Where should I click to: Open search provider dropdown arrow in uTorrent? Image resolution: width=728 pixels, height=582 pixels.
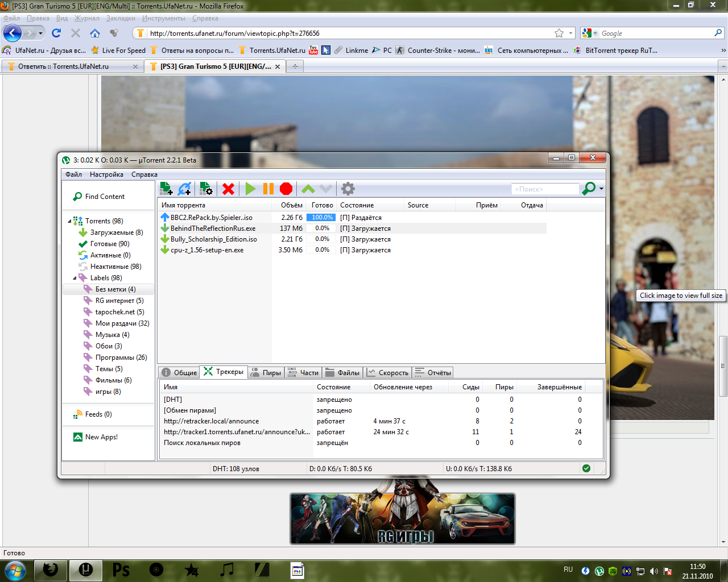pos(601,189)
